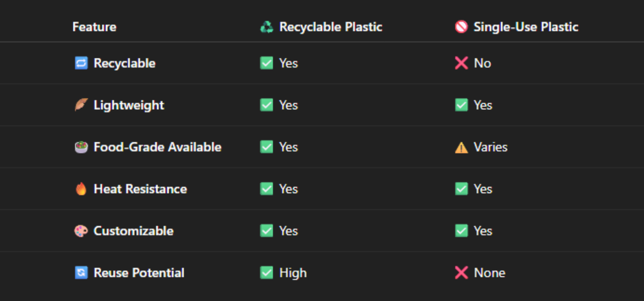Click the blue loop icon beside Recyclable
Image resolution: width=644 pixels, height=301 pixels.
[x=81, y=63]
